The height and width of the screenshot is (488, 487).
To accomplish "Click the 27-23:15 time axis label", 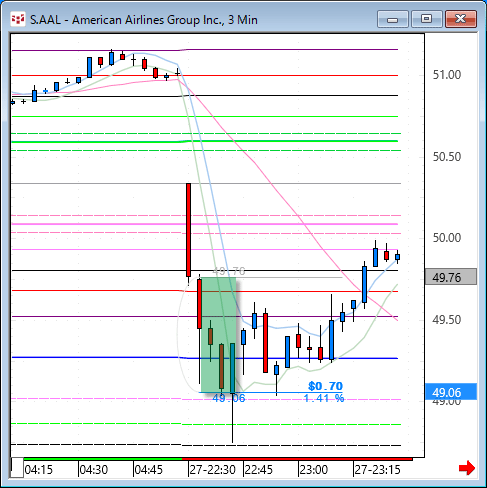I will click(x=377, y=470).
